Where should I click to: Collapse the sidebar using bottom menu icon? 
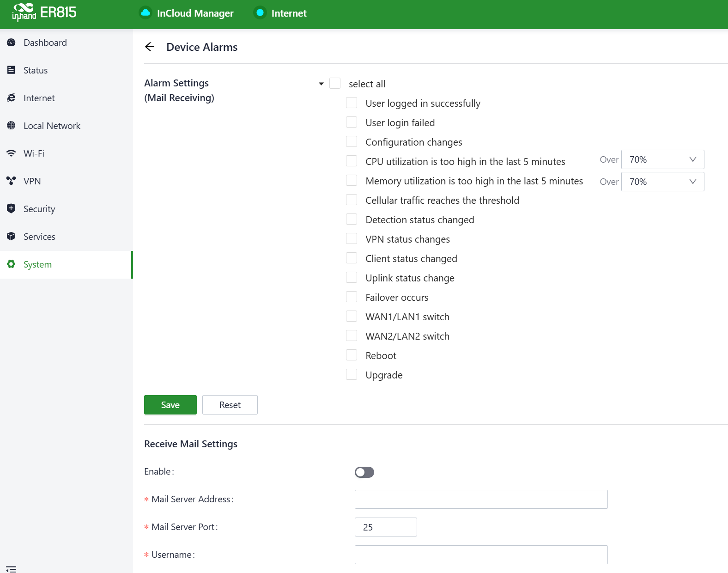point(11,569)
